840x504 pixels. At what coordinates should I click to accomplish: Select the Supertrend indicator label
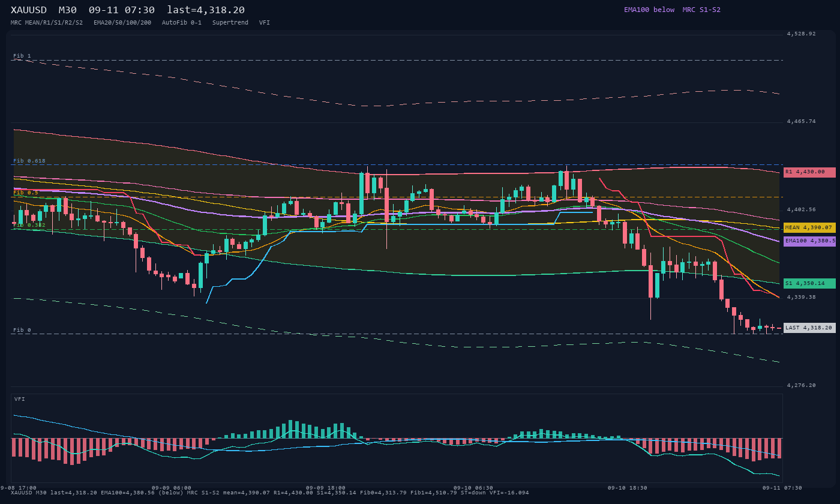pos(230,23)
